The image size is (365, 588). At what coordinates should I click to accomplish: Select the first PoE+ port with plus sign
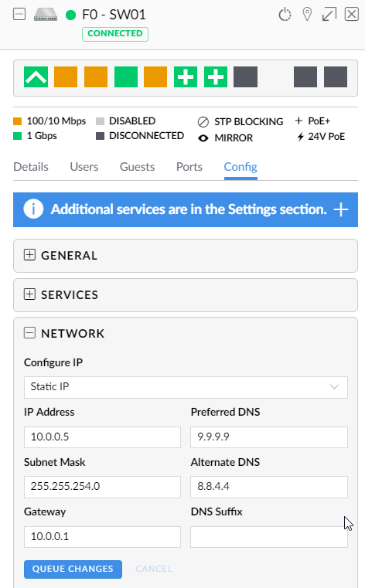pos(186,76)
